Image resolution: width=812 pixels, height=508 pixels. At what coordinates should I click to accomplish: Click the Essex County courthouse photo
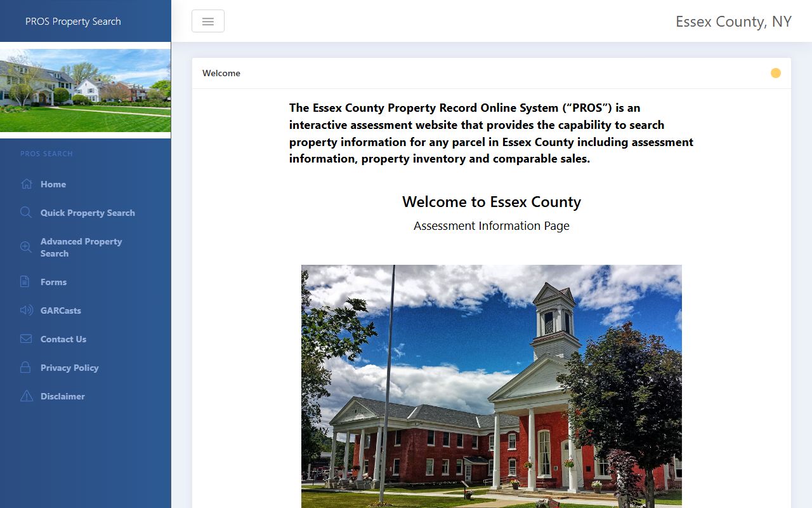(492, 386)
